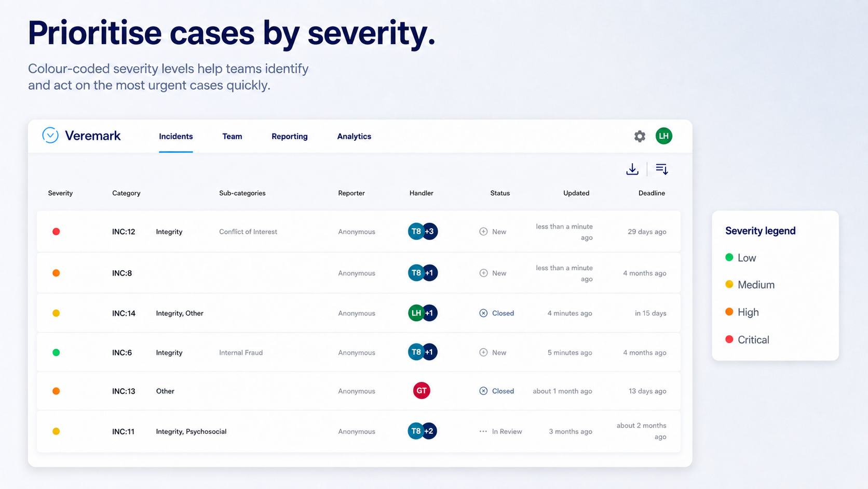Sort by the Deadline column header

[x=652, y=193]
